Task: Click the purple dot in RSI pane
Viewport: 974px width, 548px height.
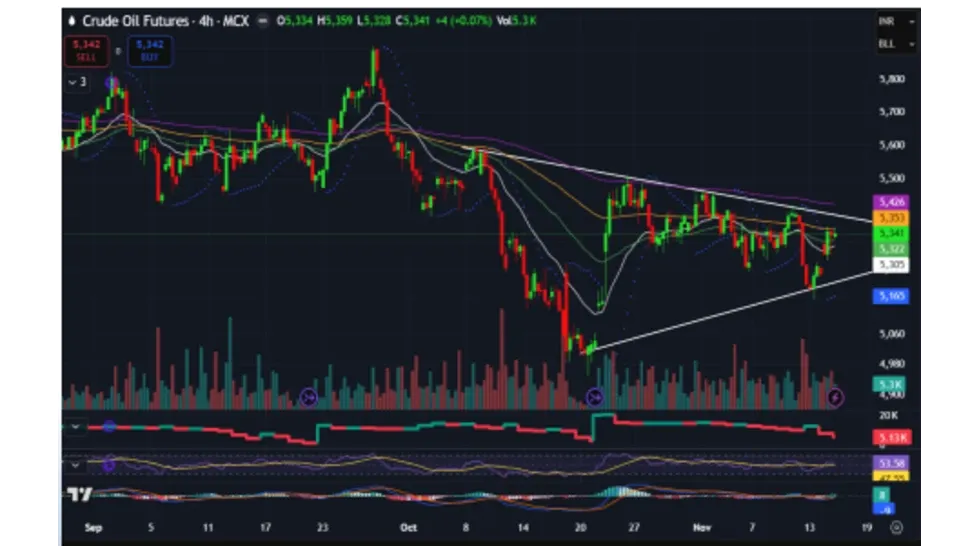Action: click(109, 465)
